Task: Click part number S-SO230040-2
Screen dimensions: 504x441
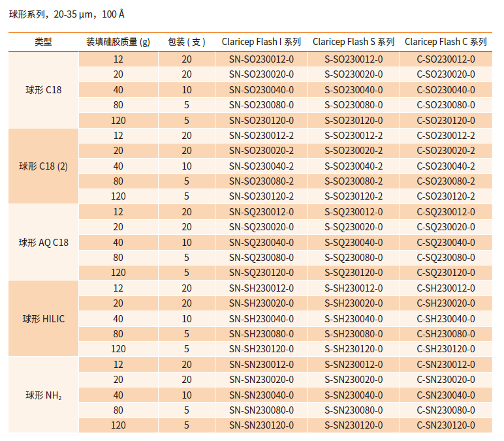Action: 354,166
